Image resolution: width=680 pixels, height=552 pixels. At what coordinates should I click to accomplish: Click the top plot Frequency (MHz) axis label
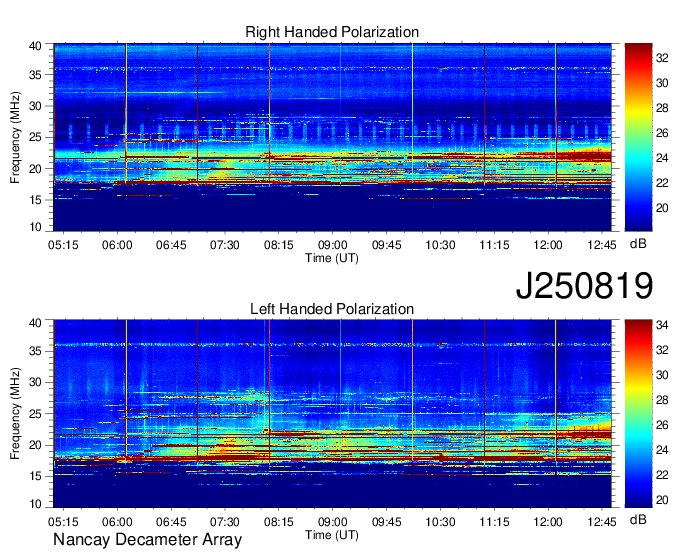point(15,137)
